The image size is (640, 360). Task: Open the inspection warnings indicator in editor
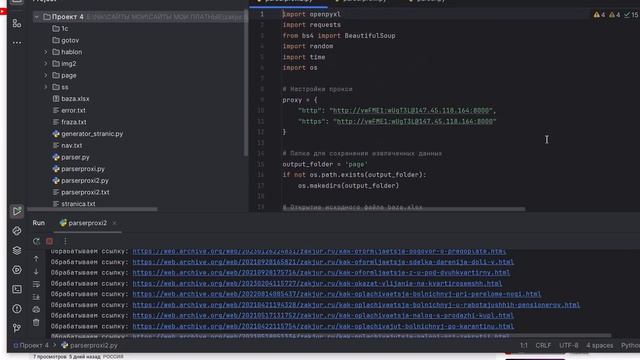pyautogui.click(x=616, y=15)
